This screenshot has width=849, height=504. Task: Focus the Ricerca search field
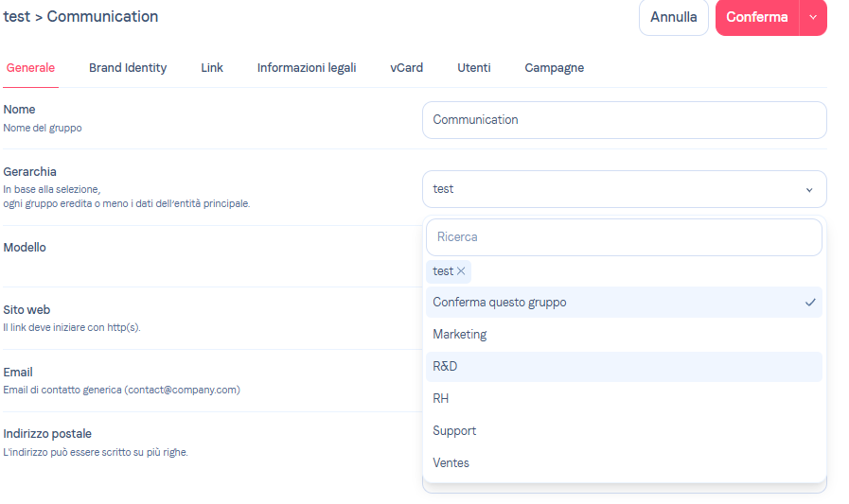pos(624,237)
